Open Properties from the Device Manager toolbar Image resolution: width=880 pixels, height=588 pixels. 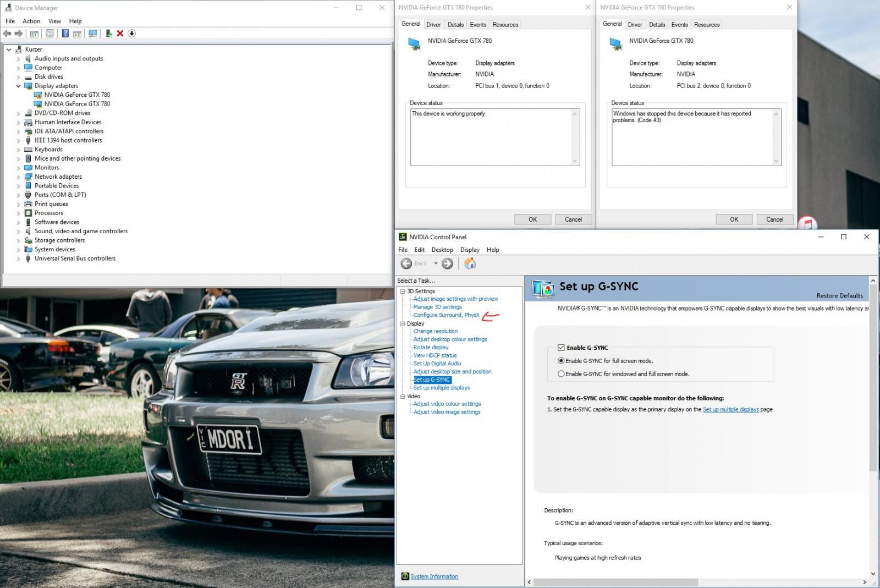(50, 34)
